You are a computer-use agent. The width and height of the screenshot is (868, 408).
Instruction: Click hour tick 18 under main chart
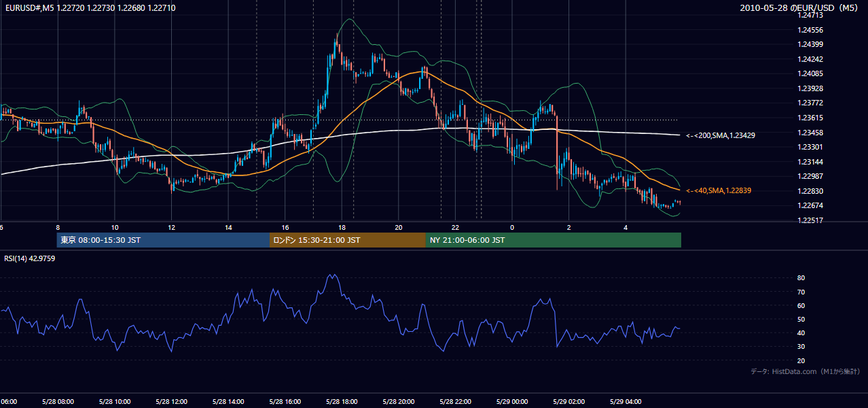tap(342, 227)
